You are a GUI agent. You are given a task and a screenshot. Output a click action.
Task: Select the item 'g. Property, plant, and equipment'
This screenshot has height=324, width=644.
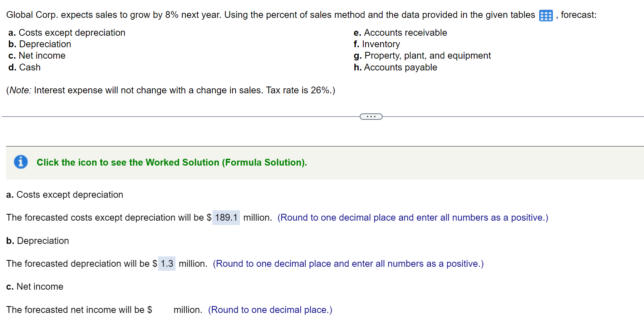coord(422,55)
